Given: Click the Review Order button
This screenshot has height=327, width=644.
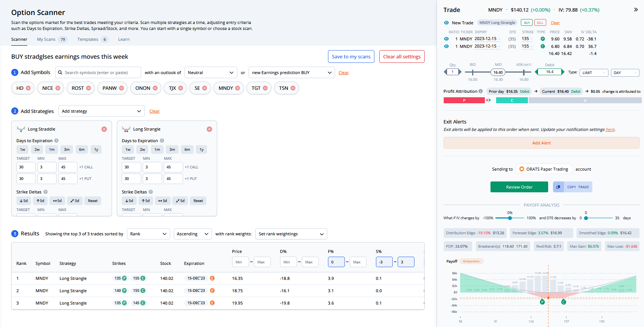Looking at the screenshot, I should [519, 187].
